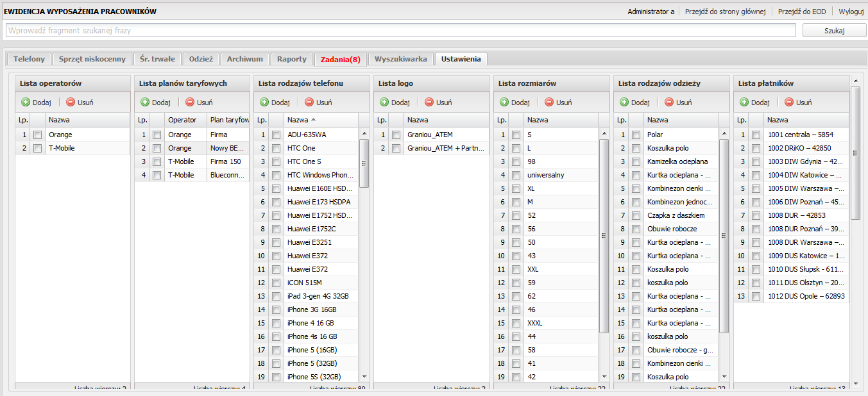Click Usuń in Lista rodzajów odzieży
This screenshot has width=868, height=396.
(678, 102)
